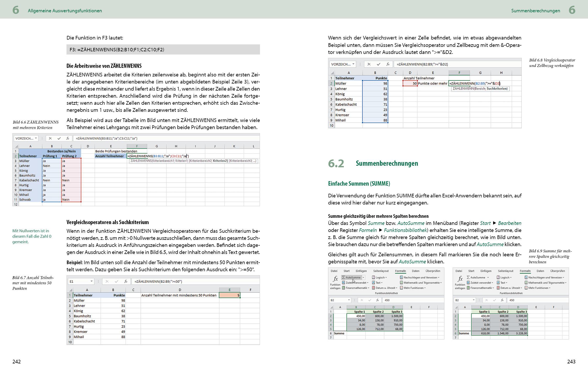Select cell B2 containing 450,00
588x371 pixels.
(x=361, y=316)
